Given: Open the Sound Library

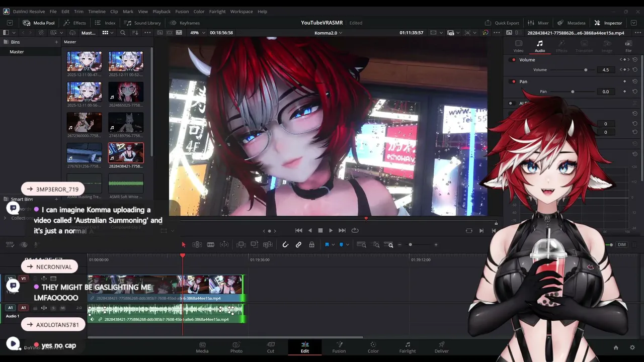Looking at the screenshot, I should coord(142,23).
